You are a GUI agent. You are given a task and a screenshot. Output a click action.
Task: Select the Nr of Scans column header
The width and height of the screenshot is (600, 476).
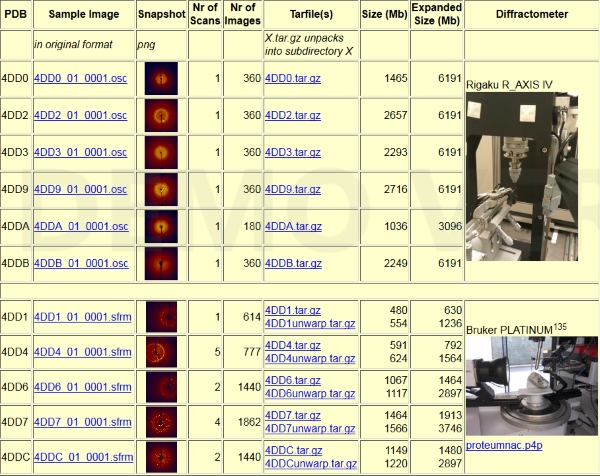(205, 14)
